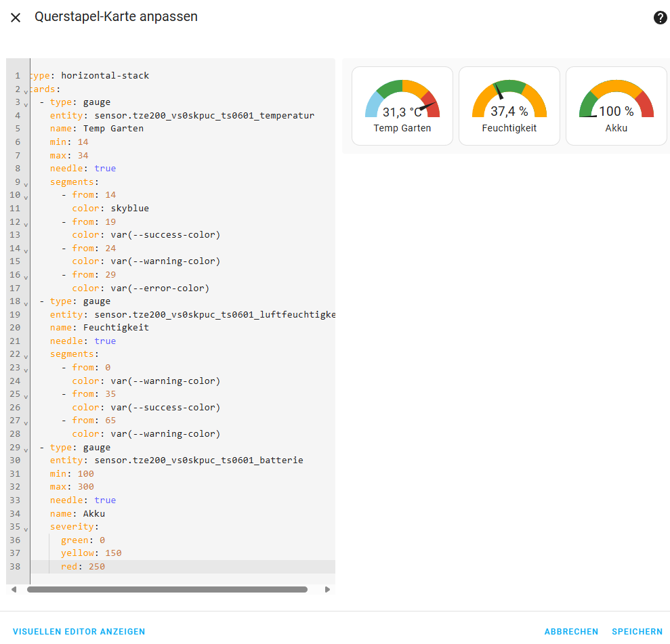Click the 37,4 % humidity reading
Image resolution: width=670 pixels, height=644 pixels.
click(x=509, y=112)
